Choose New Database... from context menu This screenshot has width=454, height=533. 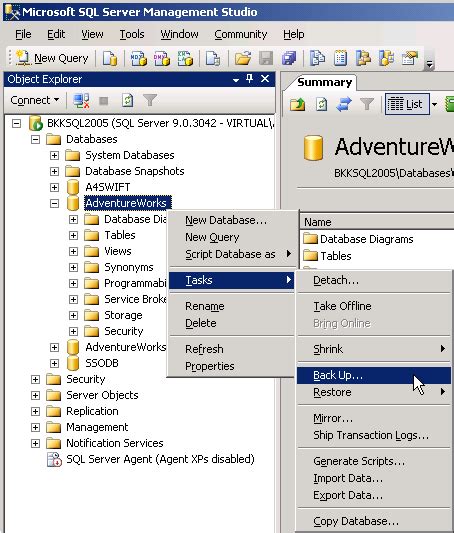(x=231, y=220)
